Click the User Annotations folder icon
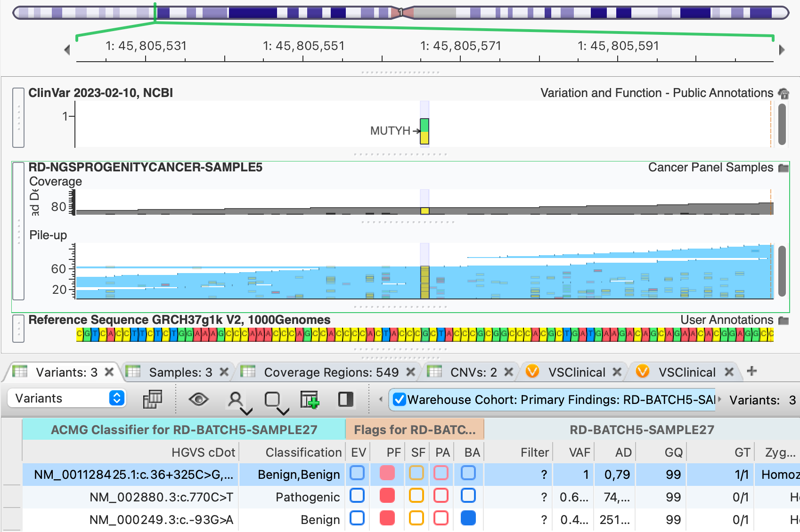Viewport: 800px width, 532px height. pos(783,320)
